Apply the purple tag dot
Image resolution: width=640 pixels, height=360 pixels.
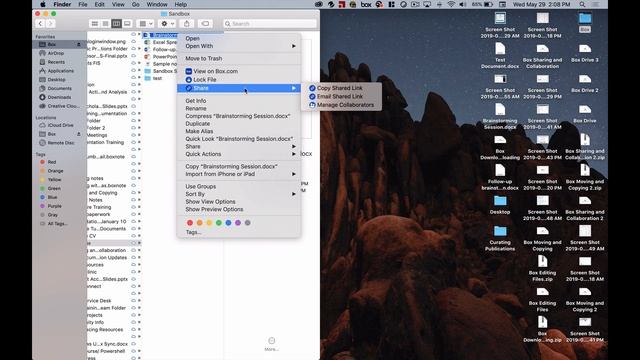[238, 223]
